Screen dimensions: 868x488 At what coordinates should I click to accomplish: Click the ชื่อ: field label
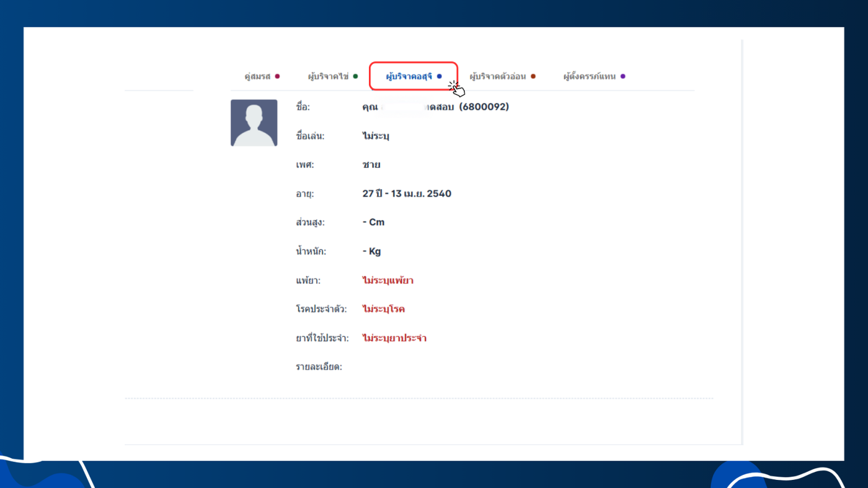click(303, 107)
